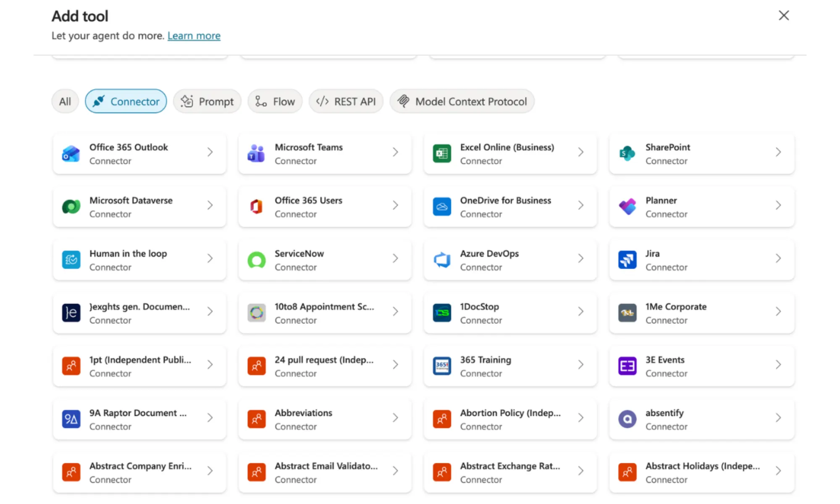This screenshot has width=840, height=504.
Task: Click the 10to8 Appointment Scheduling icon
Action: [x=256, y=313]
